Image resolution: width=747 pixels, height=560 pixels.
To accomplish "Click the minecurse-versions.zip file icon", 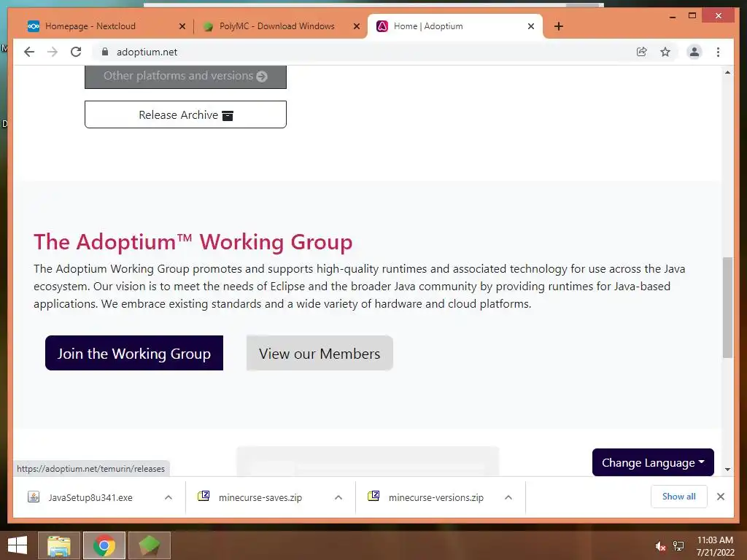I will pos(373,496).
